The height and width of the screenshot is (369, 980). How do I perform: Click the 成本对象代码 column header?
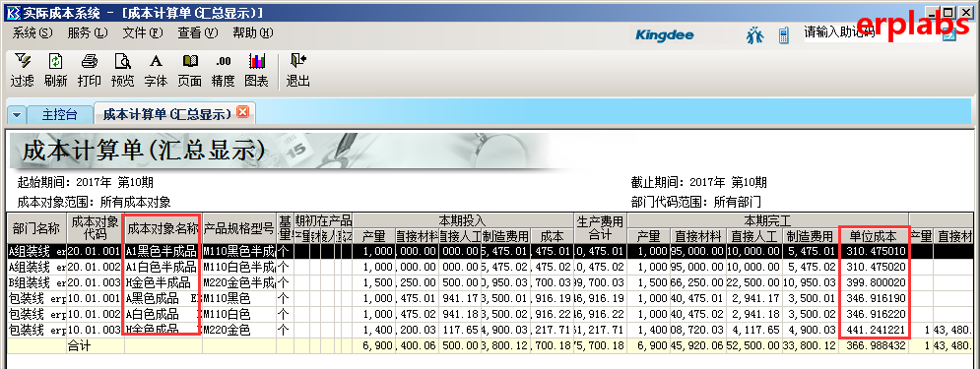95,228
